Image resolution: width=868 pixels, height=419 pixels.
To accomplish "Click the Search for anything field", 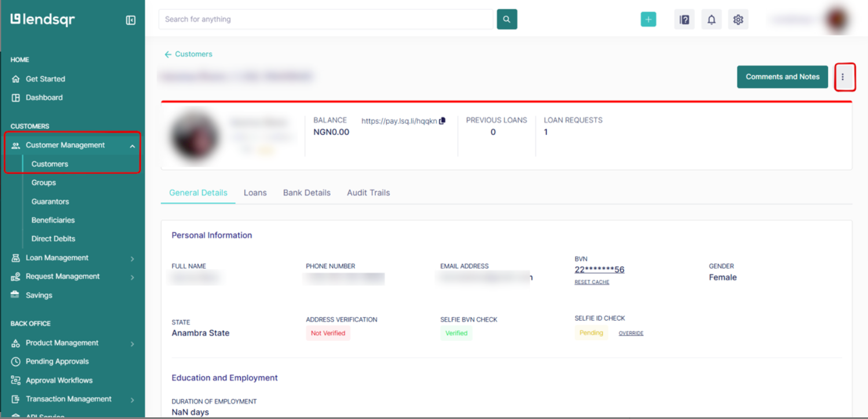I will pyautogui.click(x=325, y=19).
